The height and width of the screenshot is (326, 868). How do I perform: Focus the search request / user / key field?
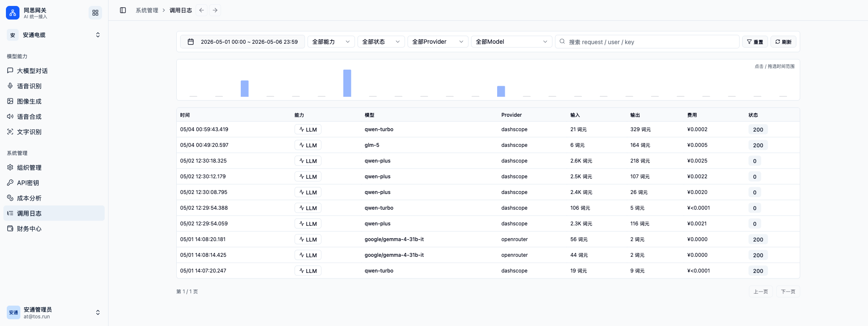(x=647, y=42)
